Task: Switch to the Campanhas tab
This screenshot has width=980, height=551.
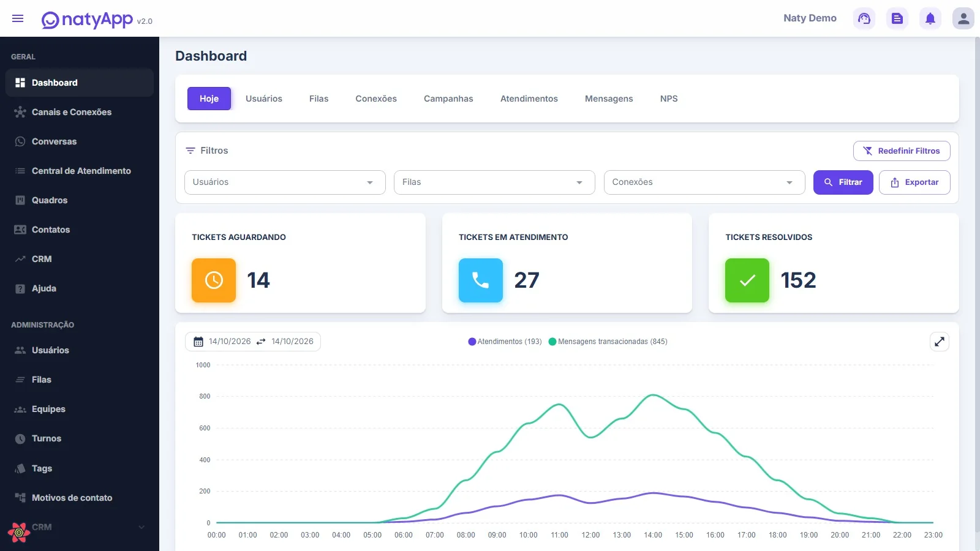Action: coord(448,99)
